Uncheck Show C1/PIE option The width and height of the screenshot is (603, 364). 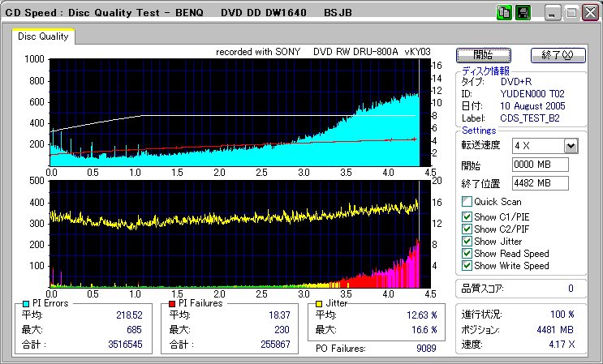[x=466, y=216]
